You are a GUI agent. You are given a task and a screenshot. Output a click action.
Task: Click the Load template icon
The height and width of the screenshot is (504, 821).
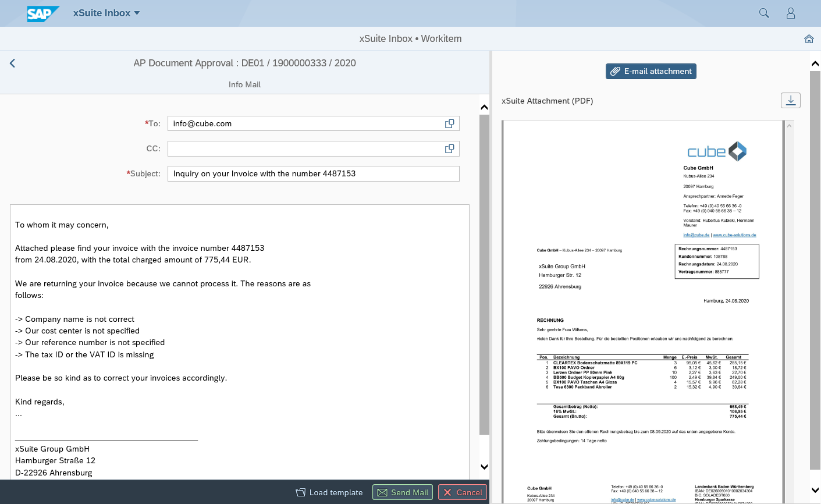tap(299, 492)
